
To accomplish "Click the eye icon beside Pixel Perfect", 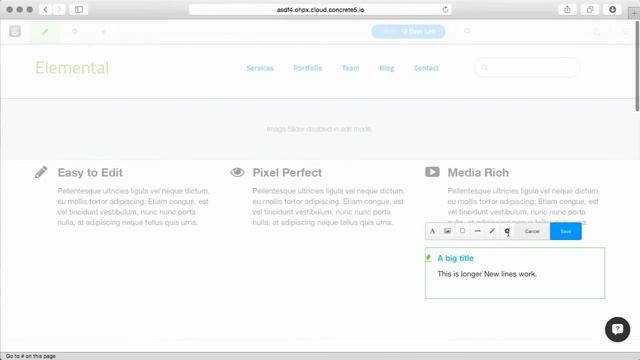I will coord(237,172).
